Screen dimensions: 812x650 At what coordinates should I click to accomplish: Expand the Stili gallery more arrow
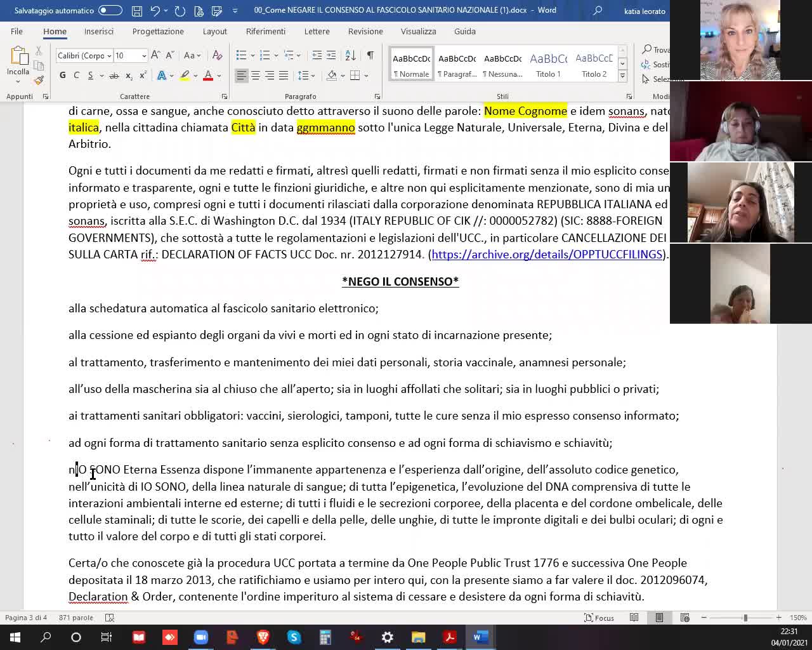tap(622, 76)
